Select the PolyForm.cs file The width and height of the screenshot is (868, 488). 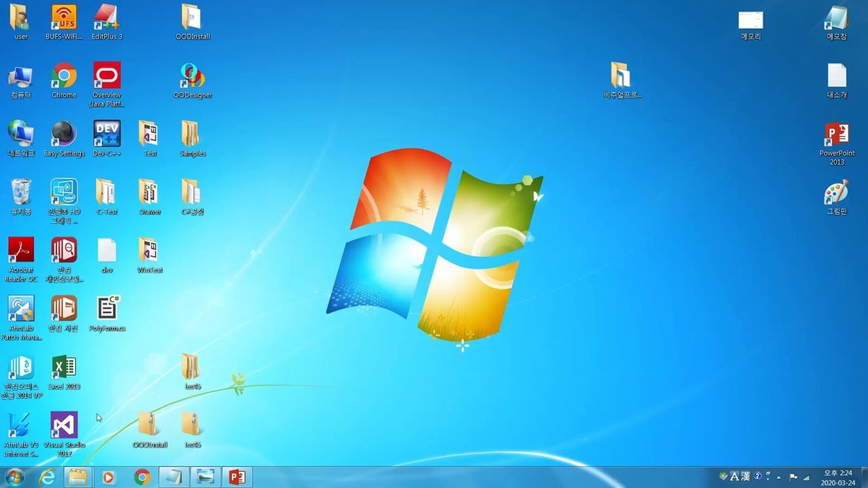coord(106,314)
